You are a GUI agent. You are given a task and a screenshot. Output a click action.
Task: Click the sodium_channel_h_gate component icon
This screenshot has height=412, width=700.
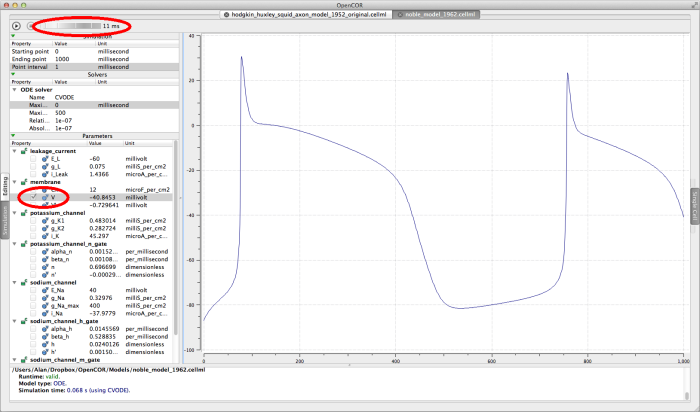tap(23, 319)
